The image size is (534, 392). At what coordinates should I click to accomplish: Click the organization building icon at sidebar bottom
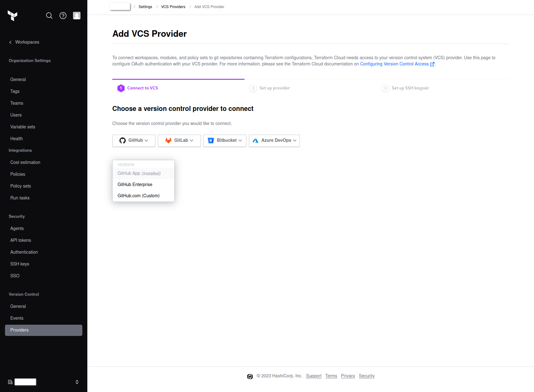point(10,382)
